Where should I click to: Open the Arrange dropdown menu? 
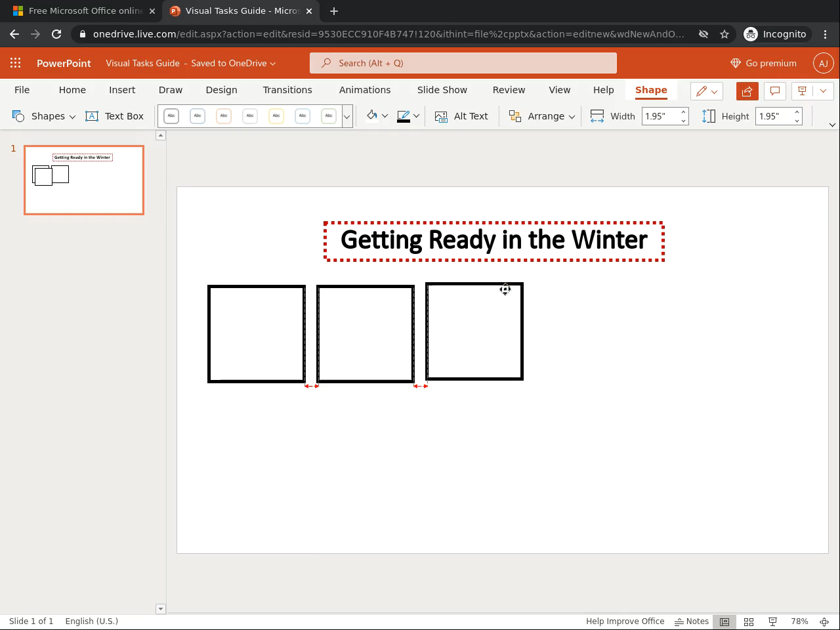coord(542,116)
